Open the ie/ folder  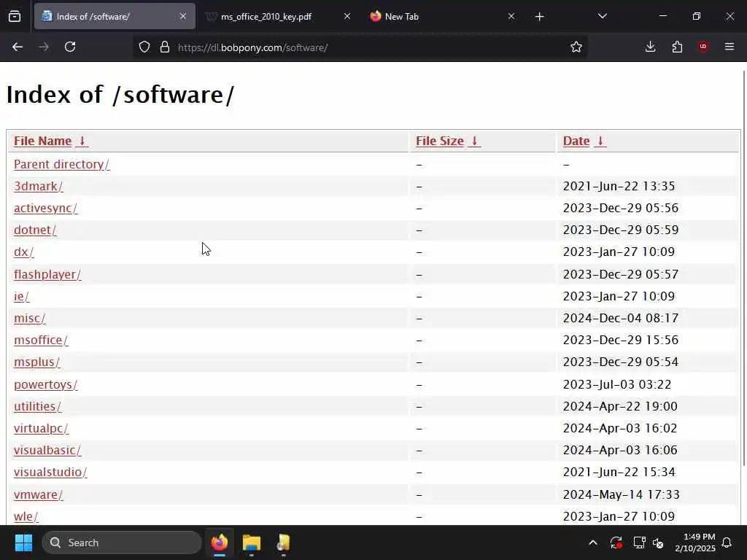21,297
